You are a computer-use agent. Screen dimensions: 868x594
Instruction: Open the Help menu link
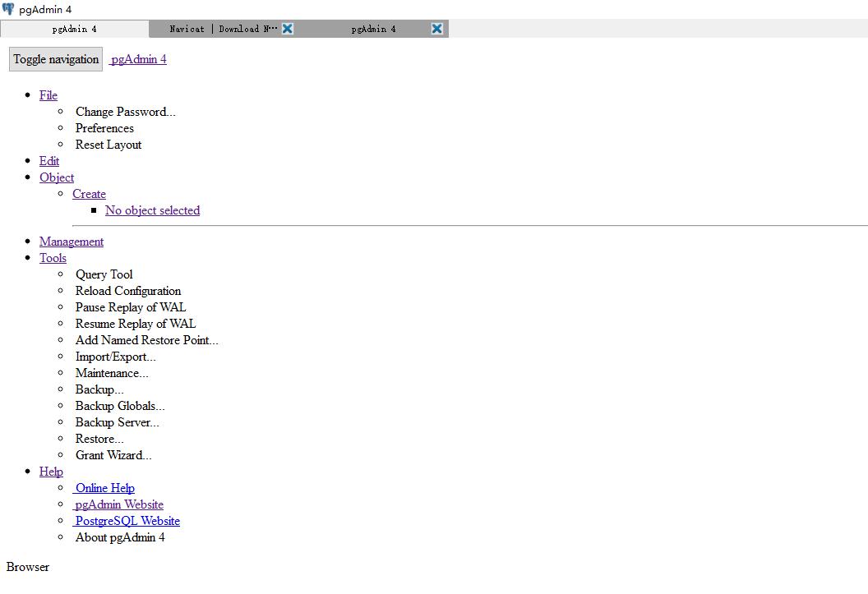tap(51, 472)
